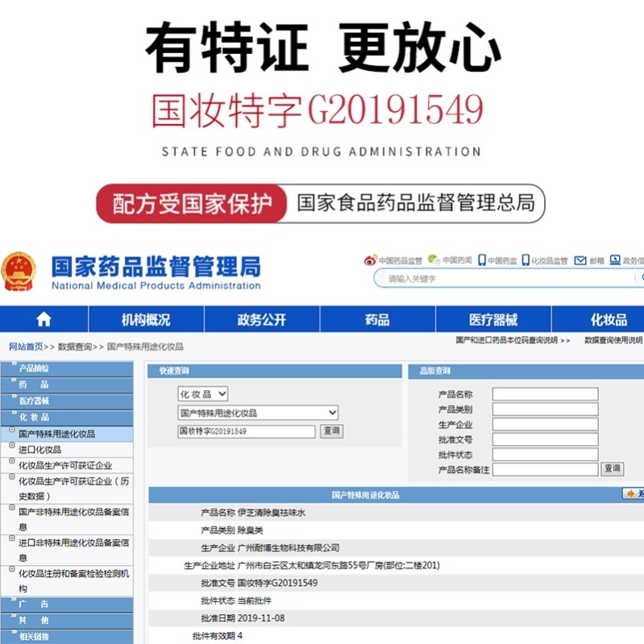Open the Weibo 中国药品监管 icon link
644x644 pixels.
[370, 260]
